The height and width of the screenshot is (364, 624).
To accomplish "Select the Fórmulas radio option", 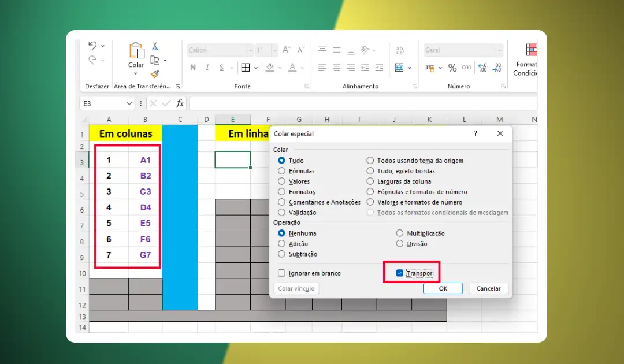I will click(x=281, y=170).
